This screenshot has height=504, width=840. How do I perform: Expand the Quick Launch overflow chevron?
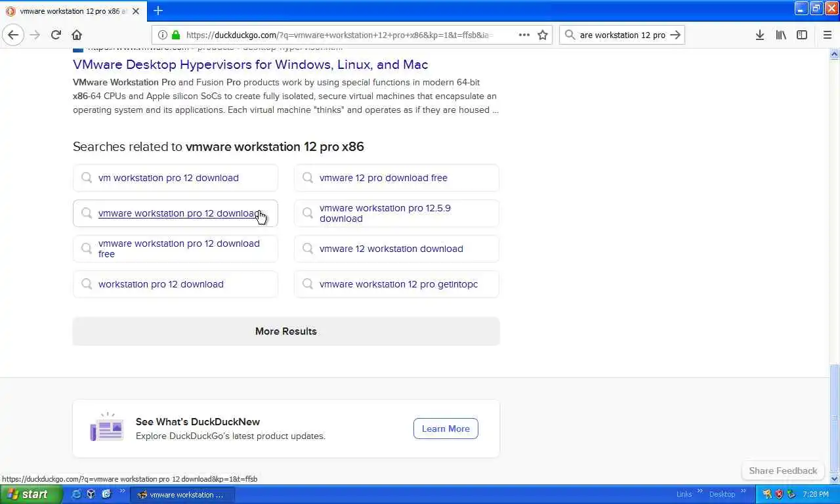point(122,491)
